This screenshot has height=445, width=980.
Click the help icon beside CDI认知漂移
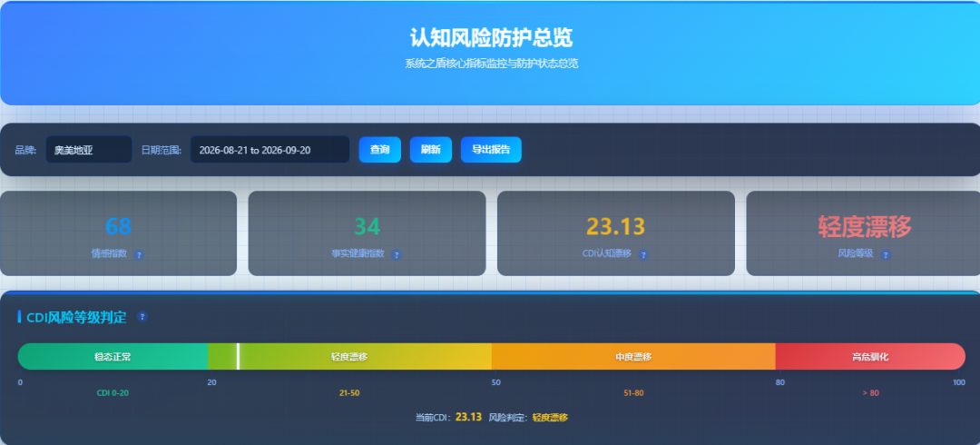point(643,254)
